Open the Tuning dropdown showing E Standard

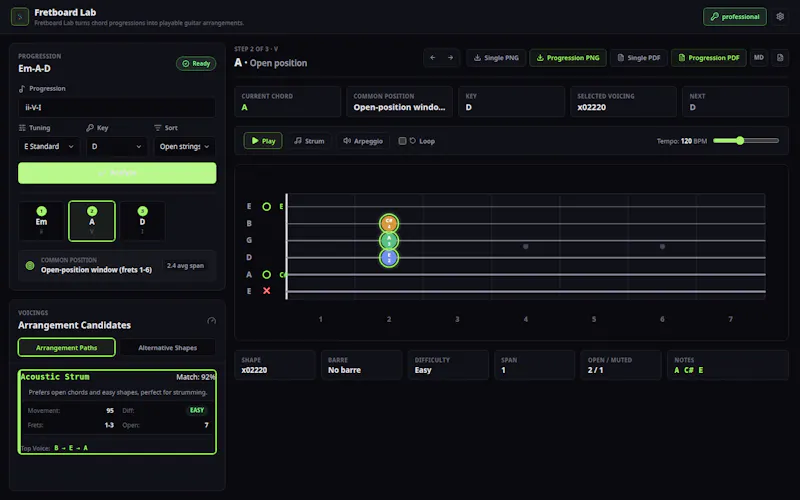[49, 146]
